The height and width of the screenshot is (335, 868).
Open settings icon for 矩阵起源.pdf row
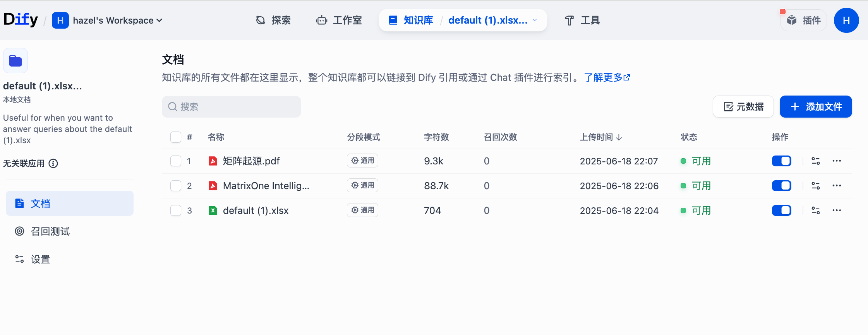tap(816, 161)
